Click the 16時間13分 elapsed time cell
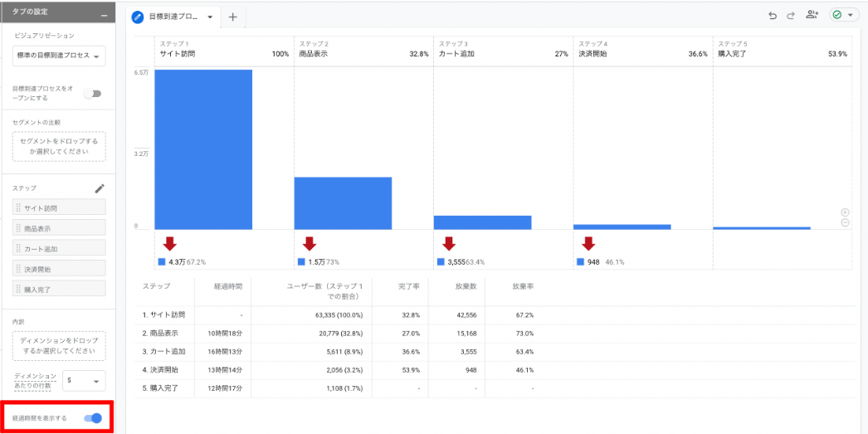 (225, 352)
